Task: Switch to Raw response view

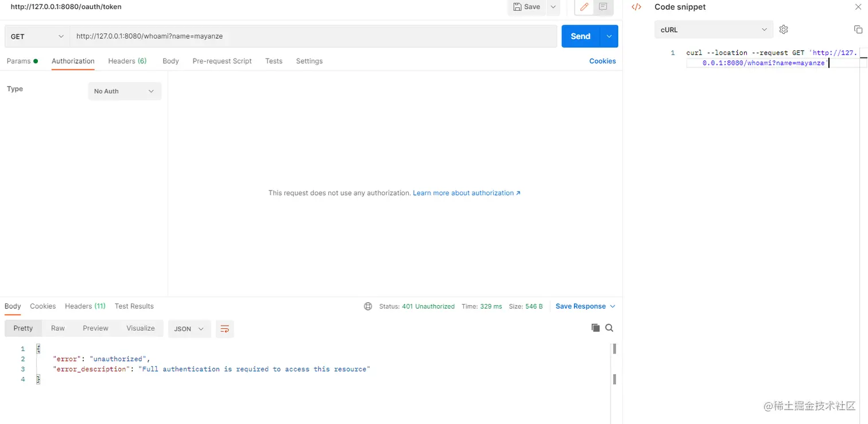Action: point(58,328)
